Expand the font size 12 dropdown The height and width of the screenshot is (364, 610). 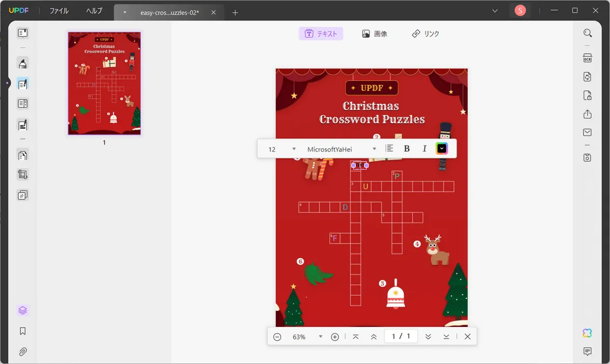coord(294,149)
